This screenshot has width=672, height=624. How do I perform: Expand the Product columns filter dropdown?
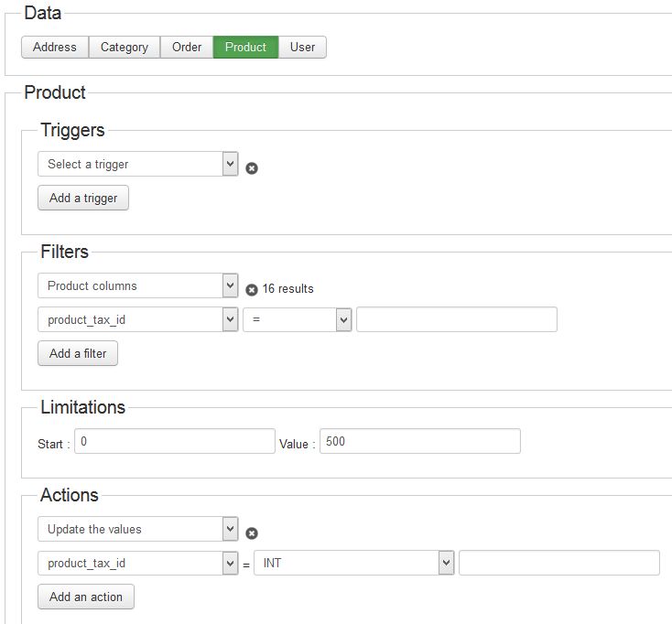pyautogui.click(x=138, y=285)
